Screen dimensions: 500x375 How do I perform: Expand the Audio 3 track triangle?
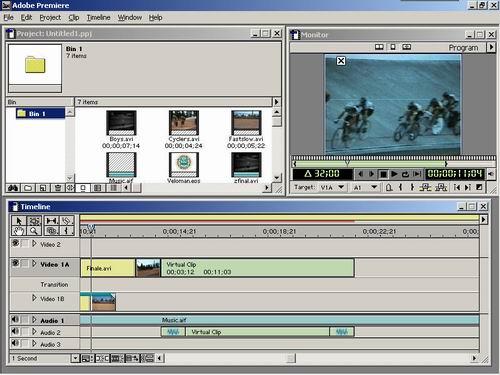(x=34, y=343)
